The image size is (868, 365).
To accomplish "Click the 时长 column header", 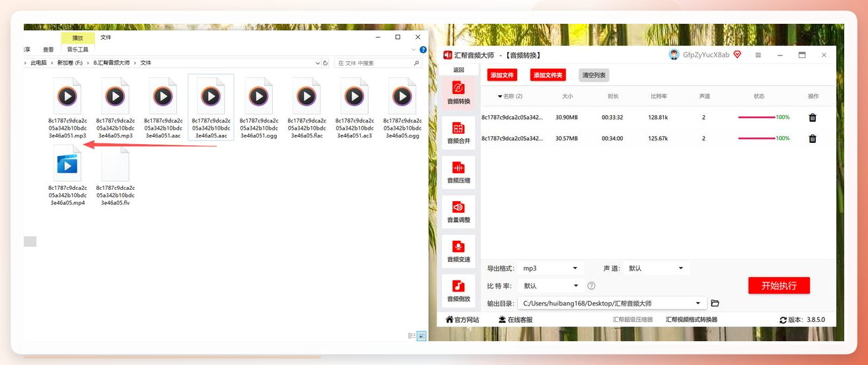I will 614,97.
